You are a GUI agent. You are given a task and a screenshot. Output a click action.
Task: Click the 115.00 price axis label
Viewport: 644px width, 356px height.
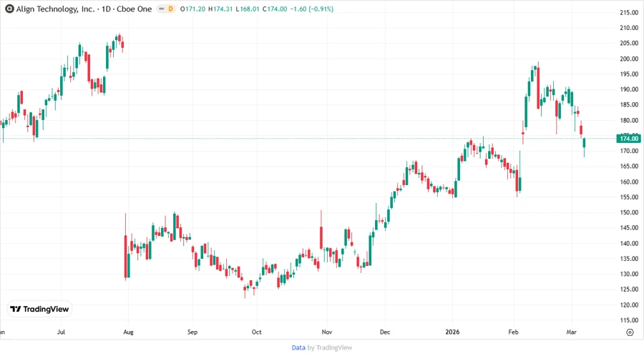(629, 320)
